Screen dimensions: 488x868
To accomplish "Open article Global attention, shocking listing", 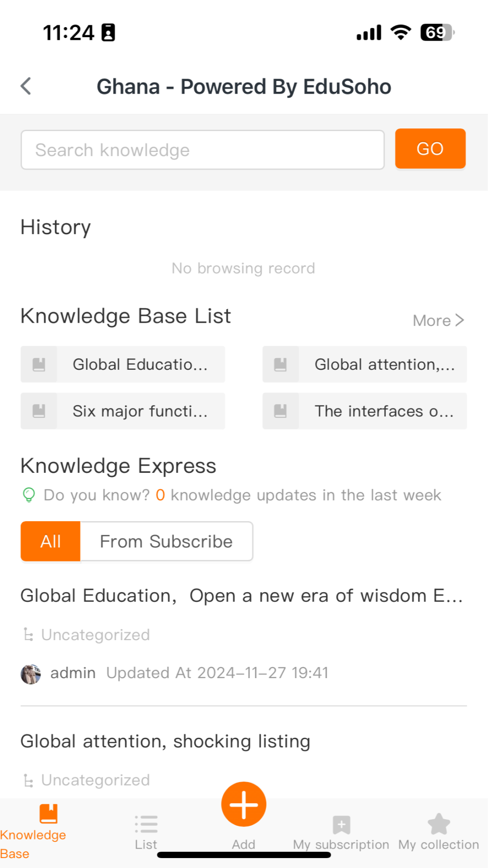I will 165,741.
